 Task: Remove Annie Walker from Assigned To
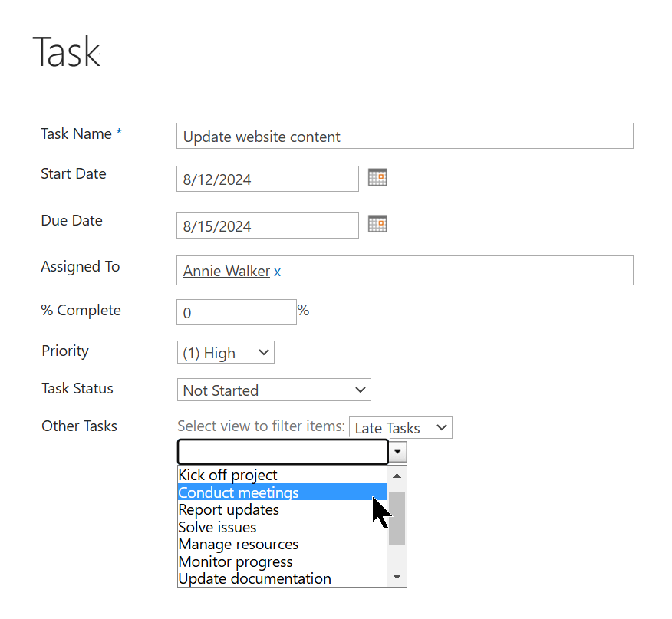277,272
